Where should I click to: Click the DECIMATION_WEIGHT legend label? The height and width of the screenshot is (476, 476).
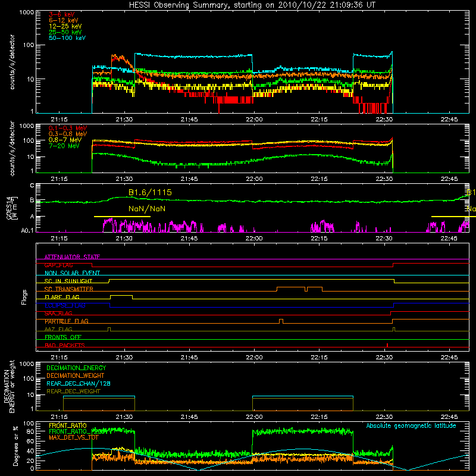[x=76, y=376]
